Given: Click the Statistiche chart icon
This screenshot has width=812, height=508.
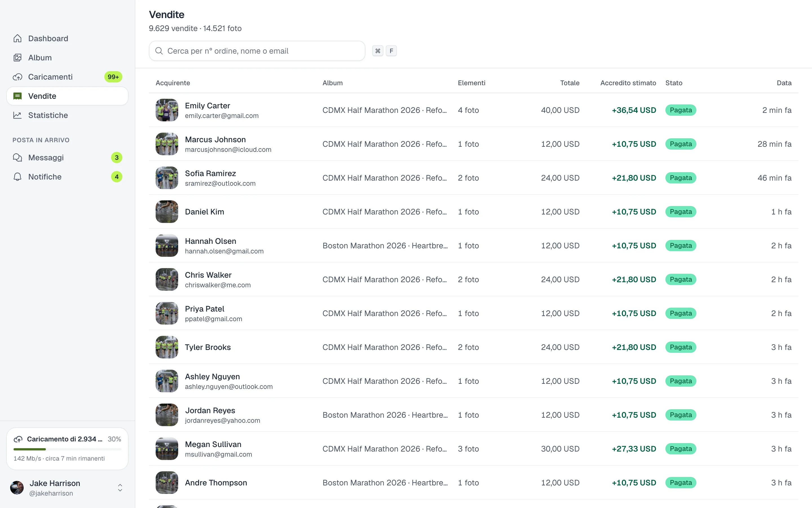Looking at the screenshot, I should 17,115.
